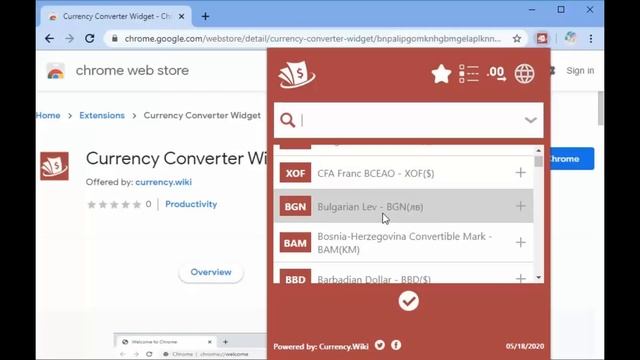Click the star rating of the extension
Image resolution: width=640 pixels, height=360 pixels.
click(114, 204)
